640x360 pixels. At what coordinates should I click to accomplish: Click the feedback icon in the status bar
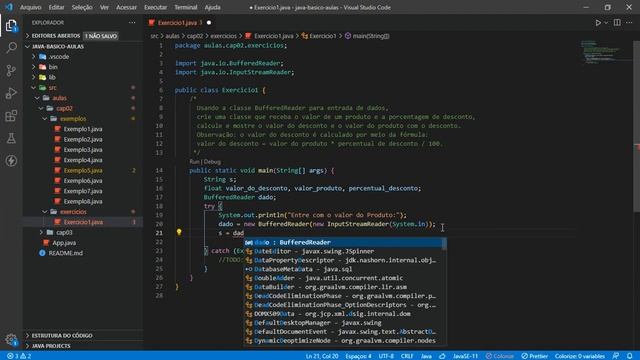point(616,356)
